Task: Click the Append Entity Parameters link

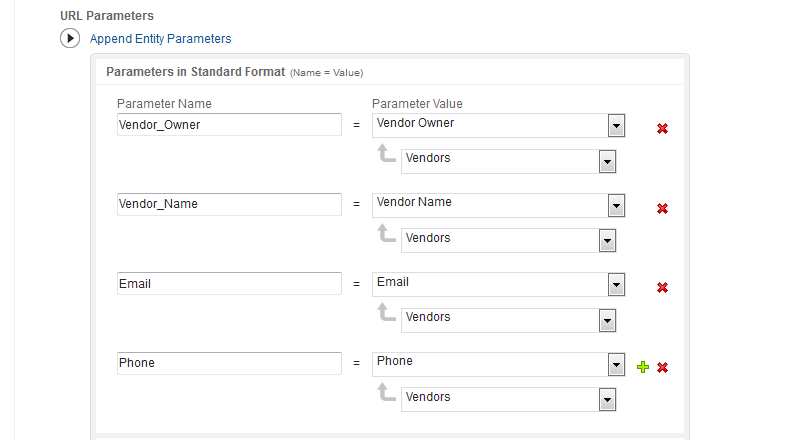Action: 160,39
